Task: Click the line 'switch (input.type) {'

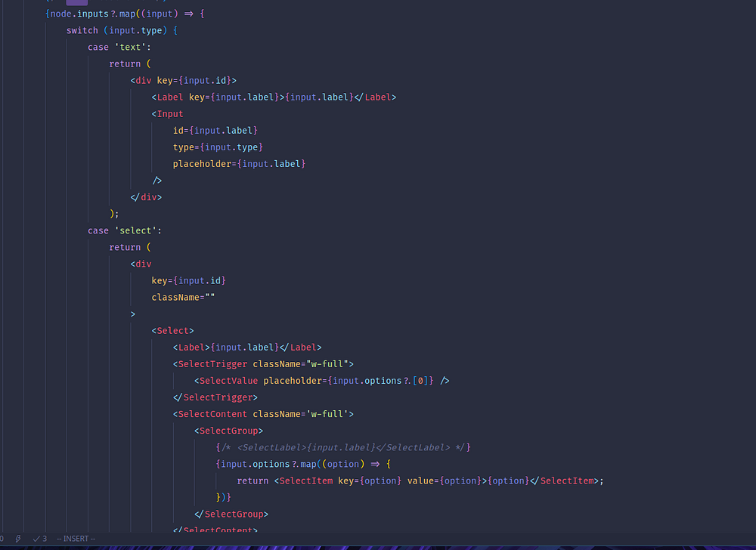Action: pos(122,30)
